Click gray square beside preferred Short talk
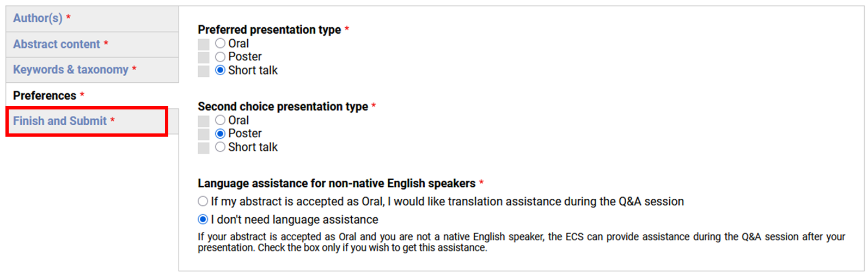 point(204,71)
